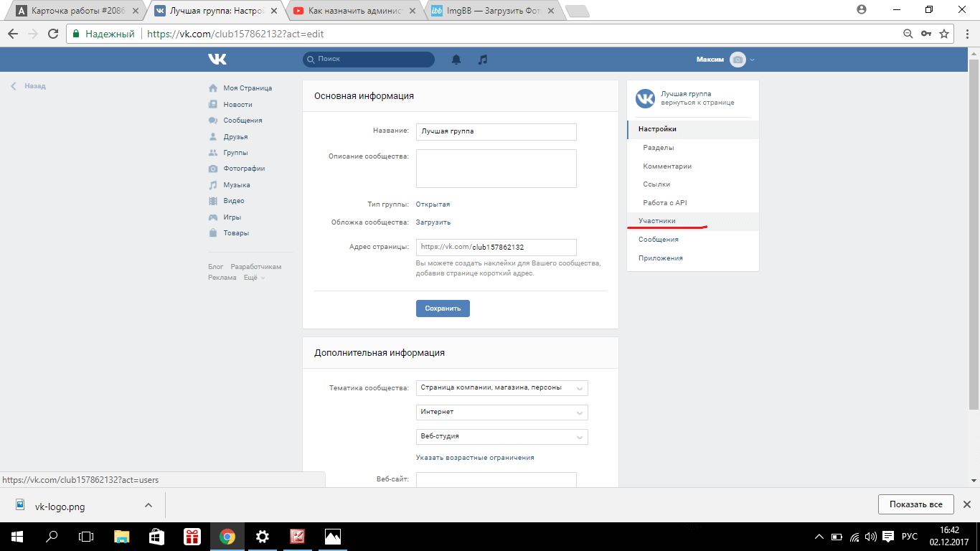Click the Поиск search field
Screen dimensions: 980x551
point(369,60)
